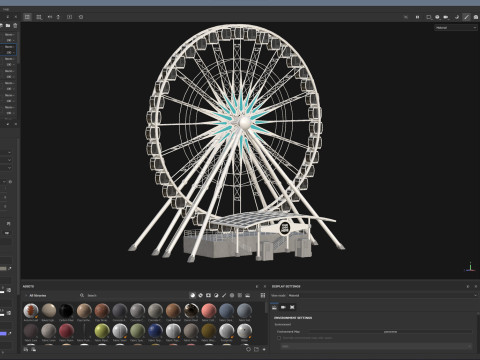480x360 pixels.
Task: Click the XYZ axis gizmo in viewport
Action: (470, 267)
